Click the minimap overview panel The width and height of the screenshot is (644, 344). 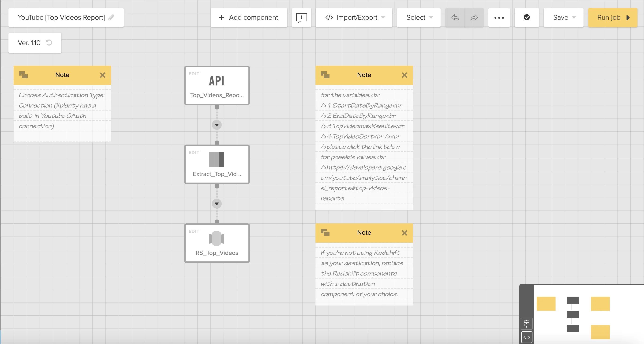click(589, 314)
